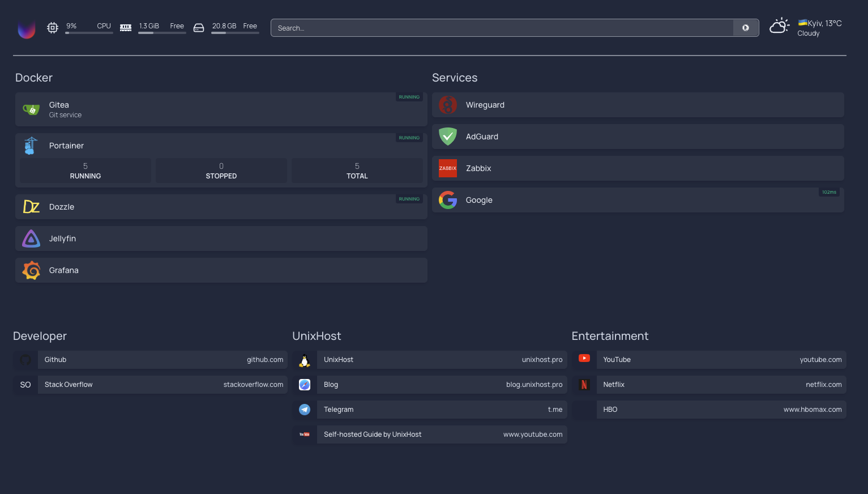This screenshot has width=868, height=494.
Task: Click the AdGuard green shield icon
Action: click(x=448, y=137)
